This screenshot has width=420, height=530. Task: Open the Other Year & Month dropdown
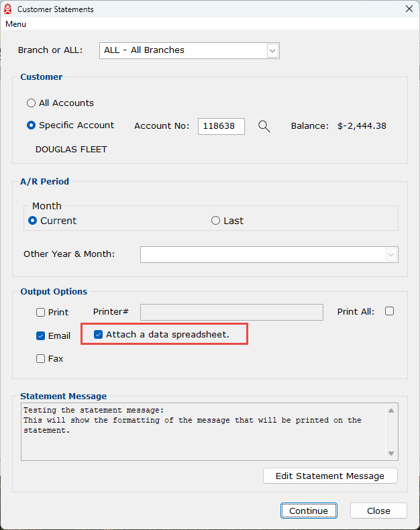390,254
